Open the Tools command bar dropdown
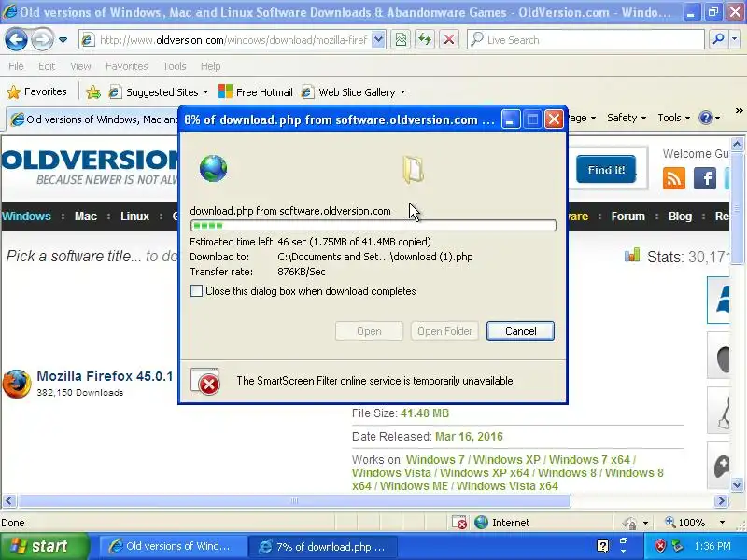The height and width of the screenshot is (560, 747). 673,118
